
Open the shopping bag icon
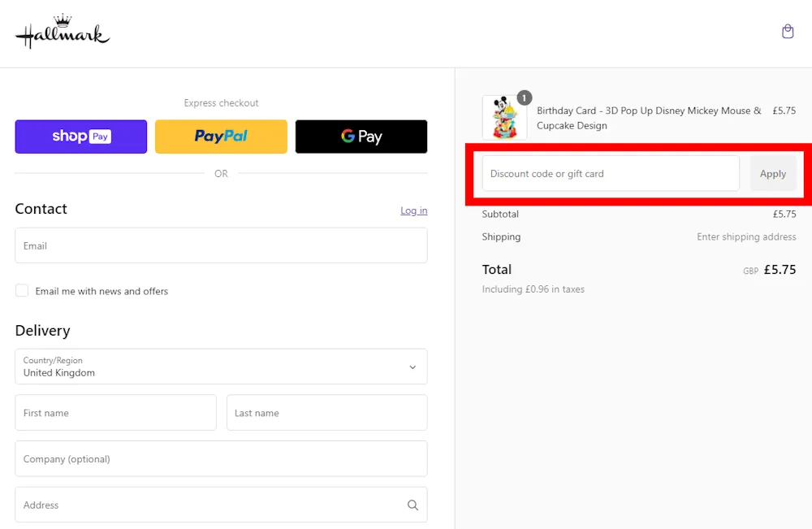787,32
